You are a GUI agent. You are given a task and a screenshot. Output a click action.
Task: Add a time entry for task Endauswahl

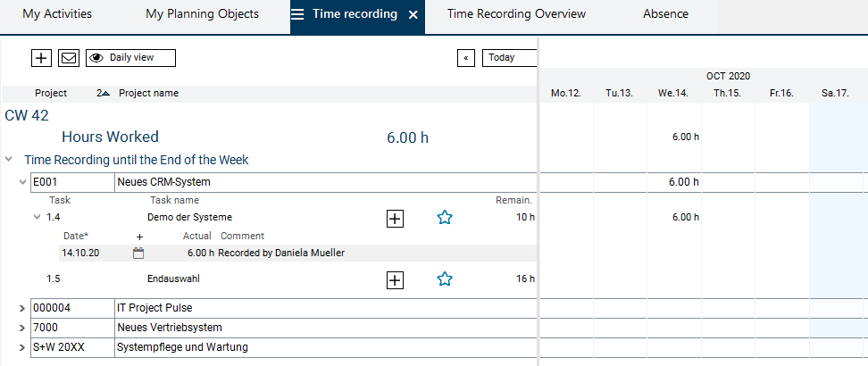point(395,279)
